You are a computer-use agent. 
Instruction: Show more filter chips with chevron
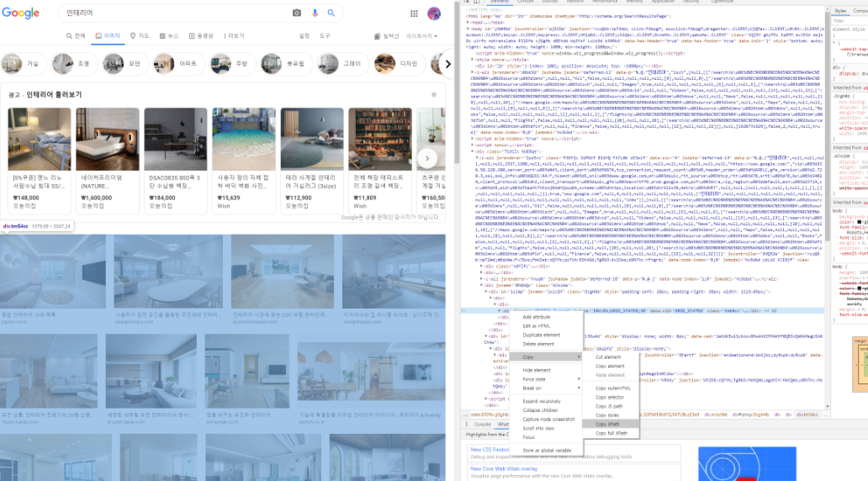447,64
